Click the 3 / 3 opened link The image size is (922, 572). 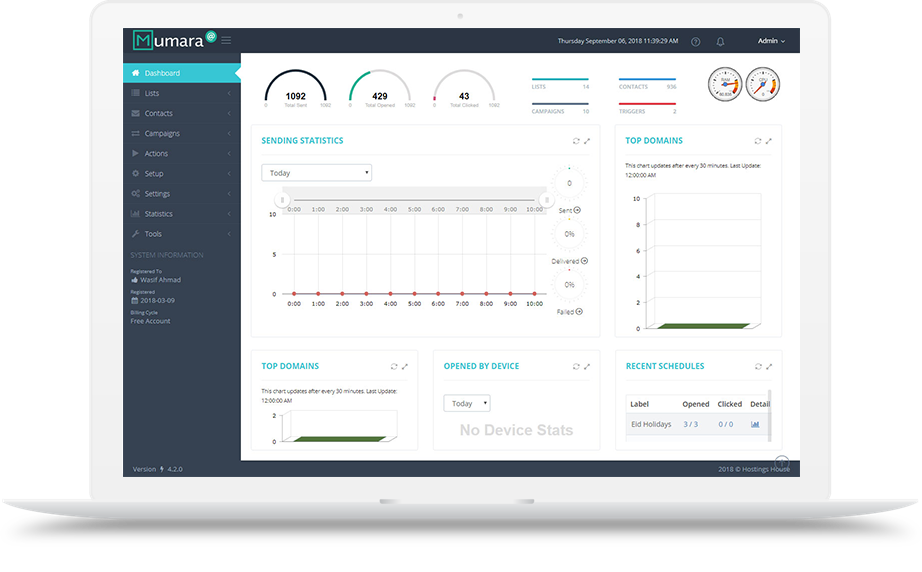tap(690, 424)
